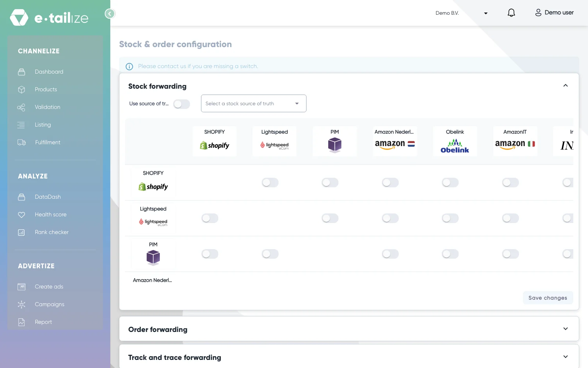Click the AmazonIT logo in the column header

515,144
